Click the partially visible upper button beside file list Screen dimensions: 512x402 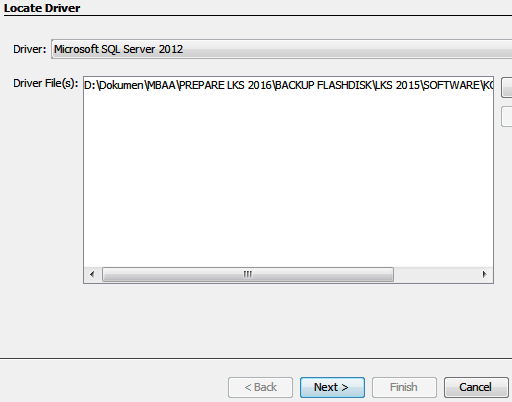click(507, 88)
